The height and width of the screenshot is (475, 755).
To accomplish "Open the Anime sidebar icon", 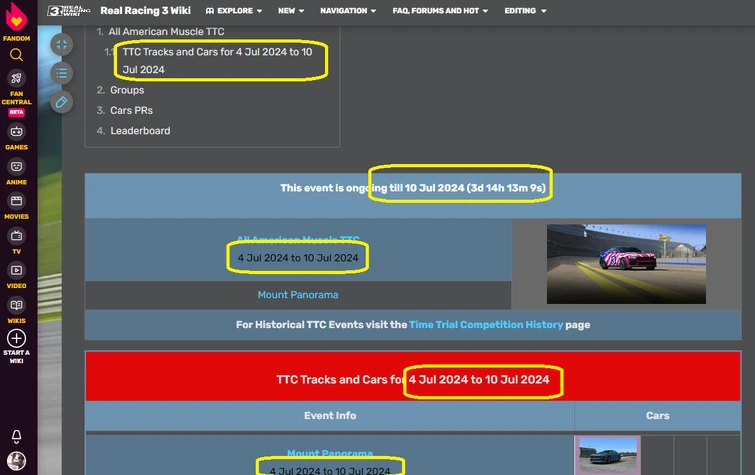I will coord(16,166).
